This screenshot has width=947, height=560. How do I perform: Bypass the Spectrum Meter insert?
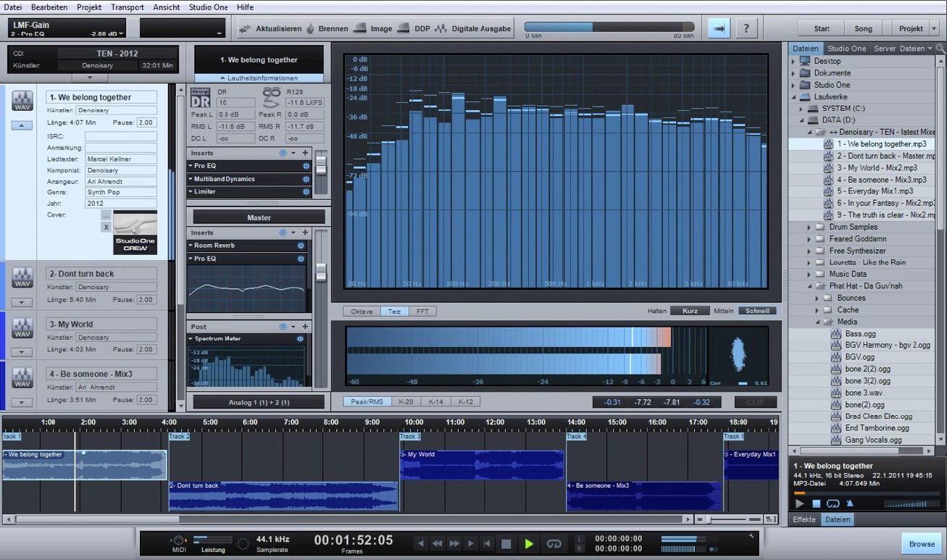click(x=299, y=339)
